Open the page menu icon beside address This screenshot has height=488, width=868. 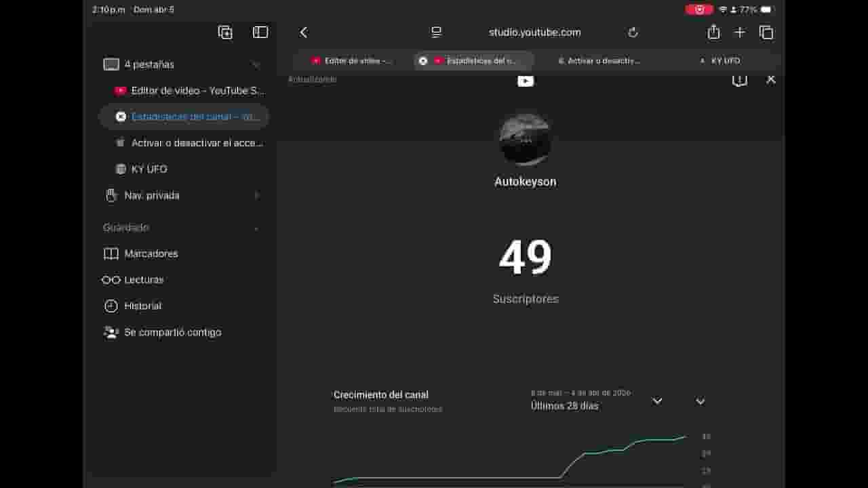pos(437,33)
